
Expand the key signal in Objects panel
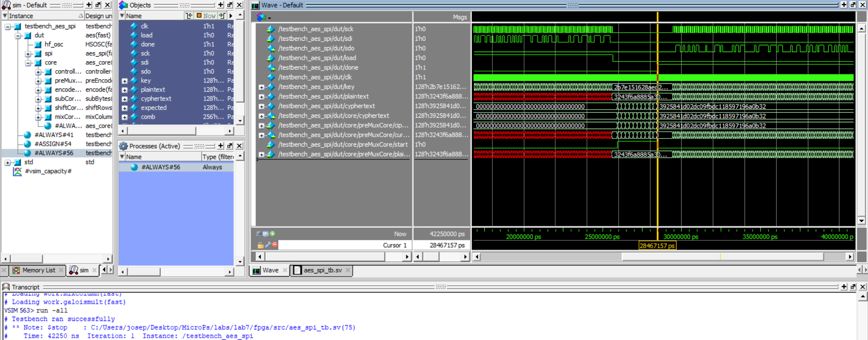(x=124, y=81)
